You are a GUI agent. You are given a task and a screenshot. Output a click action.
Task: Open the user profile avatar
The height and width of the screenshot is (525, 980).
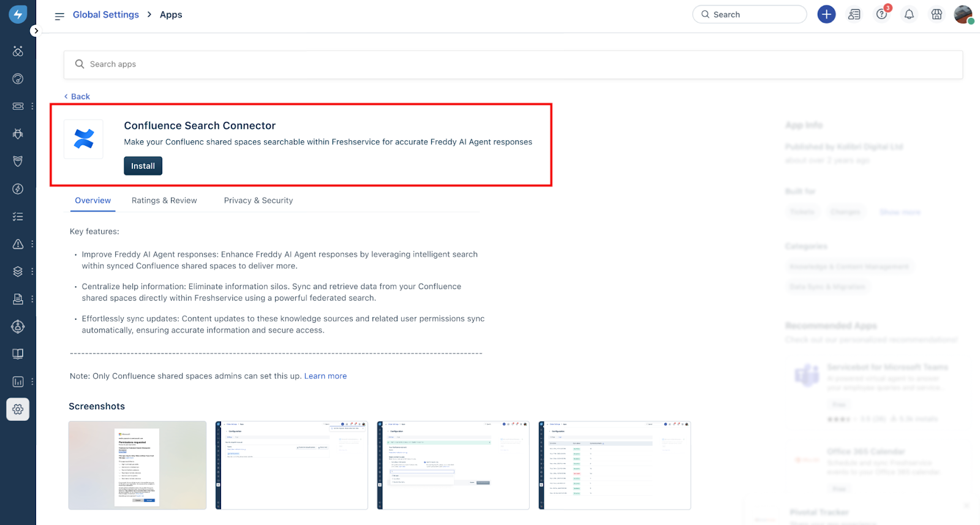click(963, 15)
